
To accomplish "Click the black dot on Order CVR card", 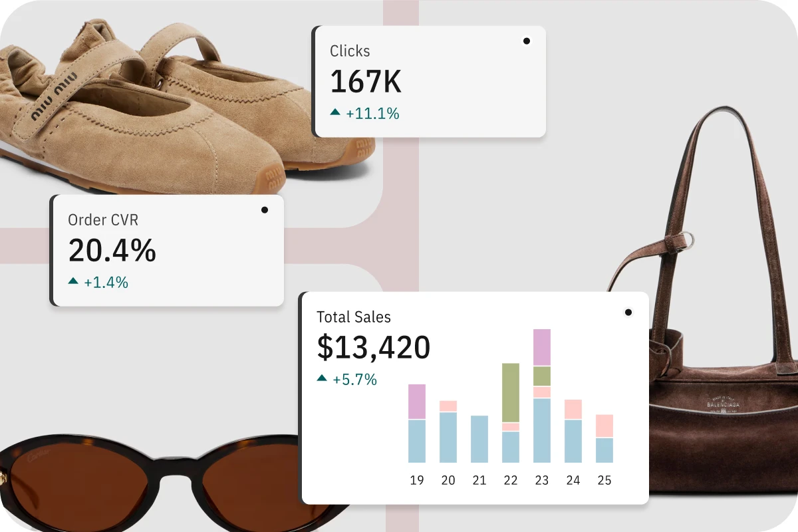I will click(x=265, y=210).
